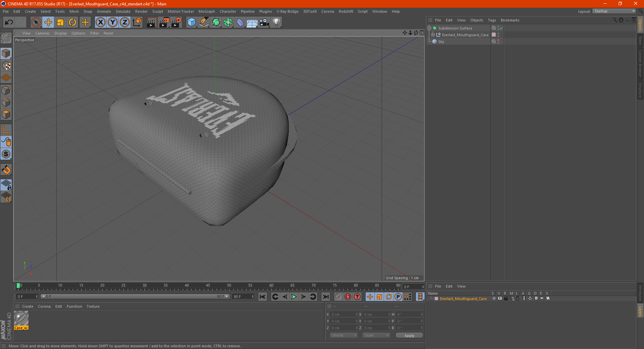This screenshot has height=349, width=644.
Task: Click the Apply button
Action: coord(409,336)
